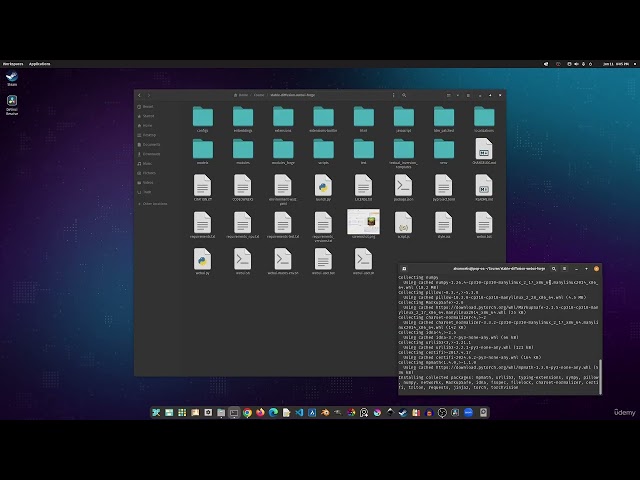Click Course in the path bar
The height and width of the screenshot is (480, 640).
pyautogui.click(x=259, y=95)
